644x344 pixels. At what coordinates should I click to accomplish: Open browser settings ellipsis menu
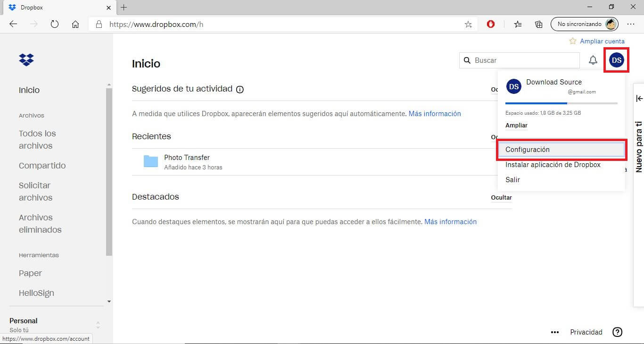(631, 24)
